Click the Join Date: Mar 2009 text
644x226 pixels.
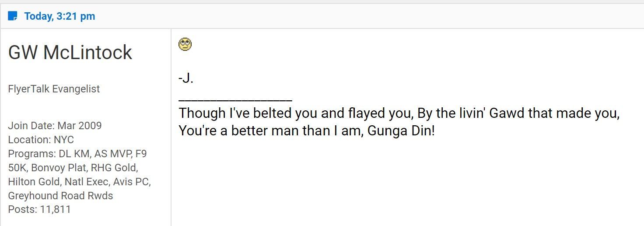coord(55,126)
